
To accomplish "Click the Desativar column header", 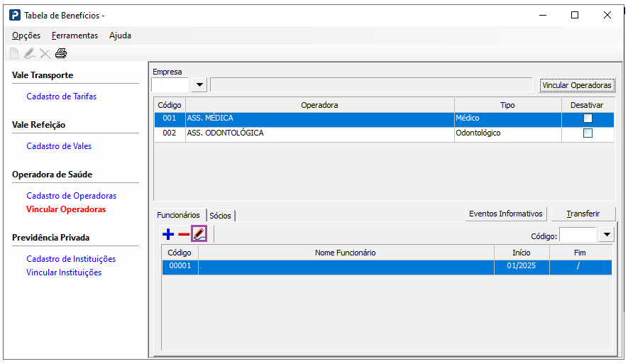I will tap(587, 105).
